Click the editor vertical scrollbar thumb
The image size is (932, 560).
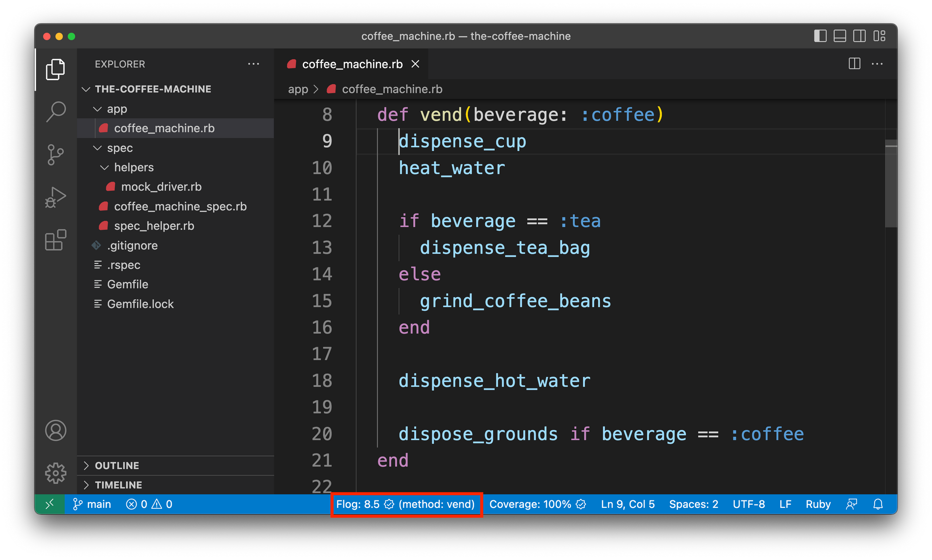[891, 184]
